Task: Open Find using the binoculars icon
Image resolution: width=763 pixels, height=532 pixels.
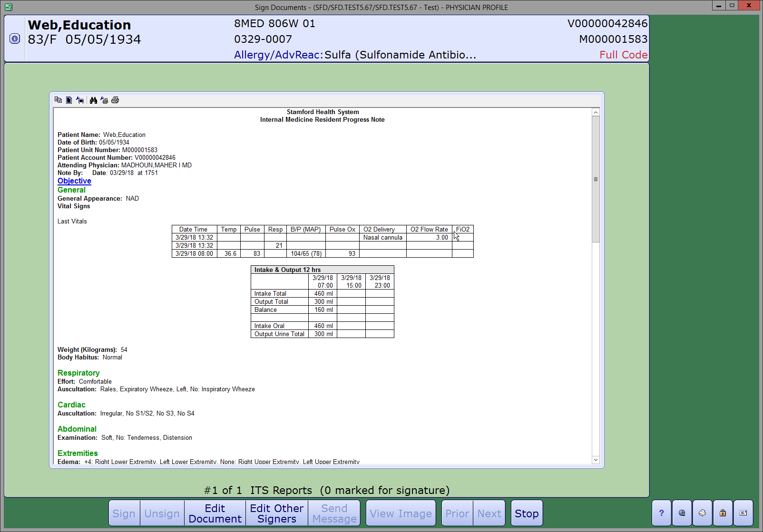Action: click(93, 100)
